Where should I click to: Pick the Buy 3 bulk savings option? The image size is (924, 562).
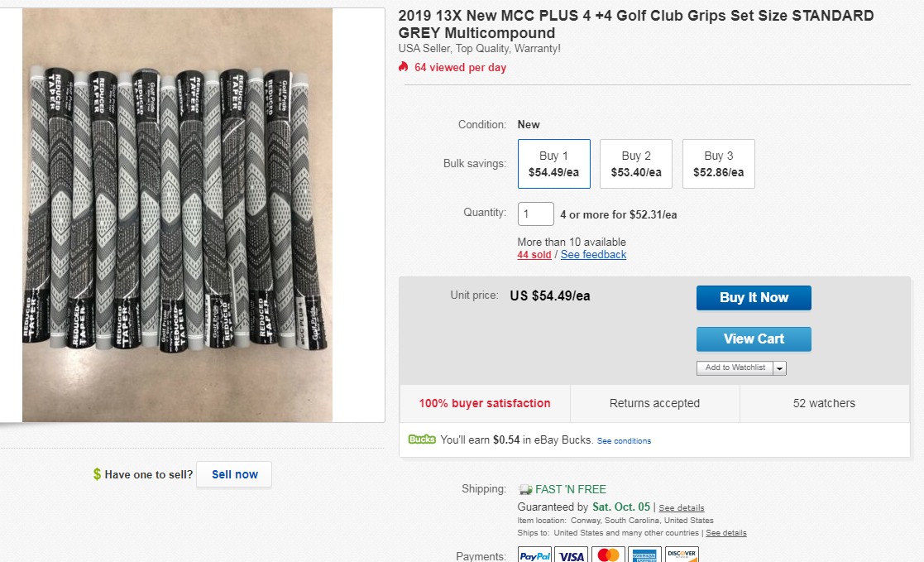click(718, 164)
